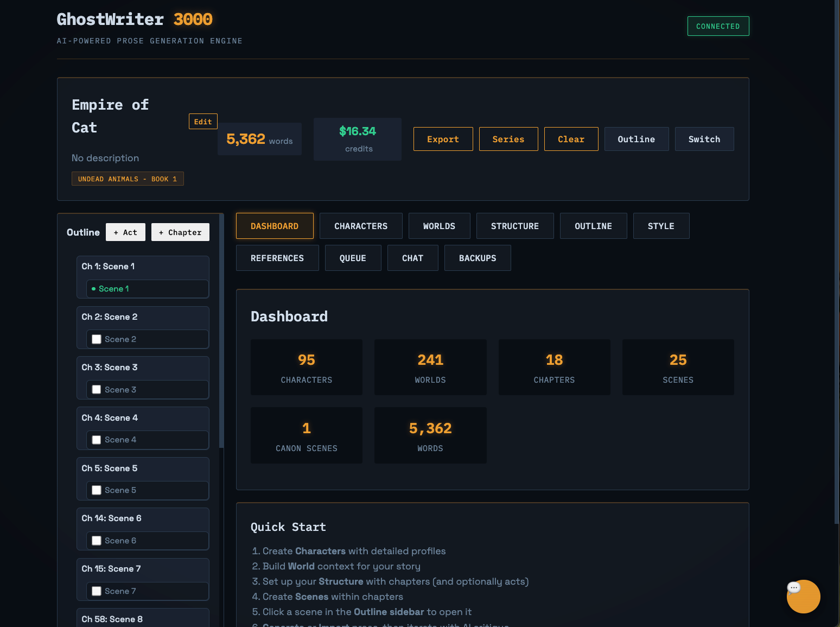
Task: Switch to the STRUCTURE tab
Action: pos(514,226)
